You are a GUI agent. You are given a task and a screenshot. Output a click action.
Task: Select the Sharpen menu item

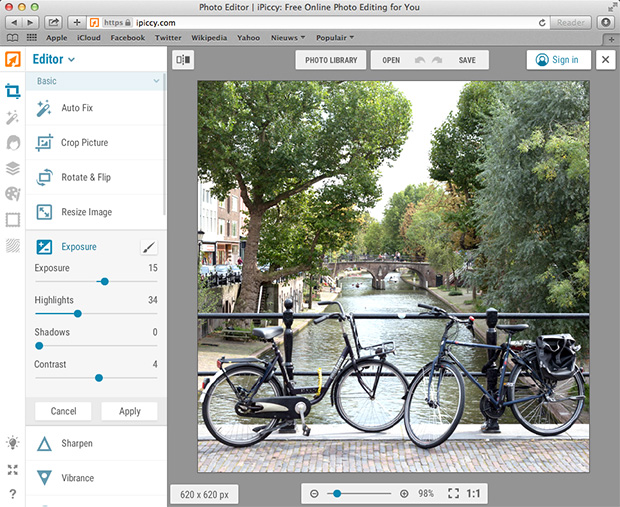96,443
